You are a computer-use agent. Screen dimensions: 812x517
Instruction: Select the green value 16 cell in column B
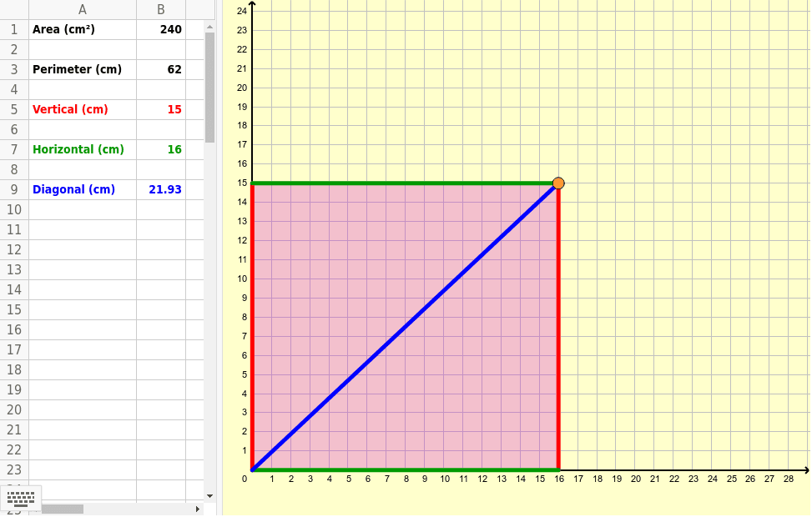pyautogui.click(x=161, y=149)
